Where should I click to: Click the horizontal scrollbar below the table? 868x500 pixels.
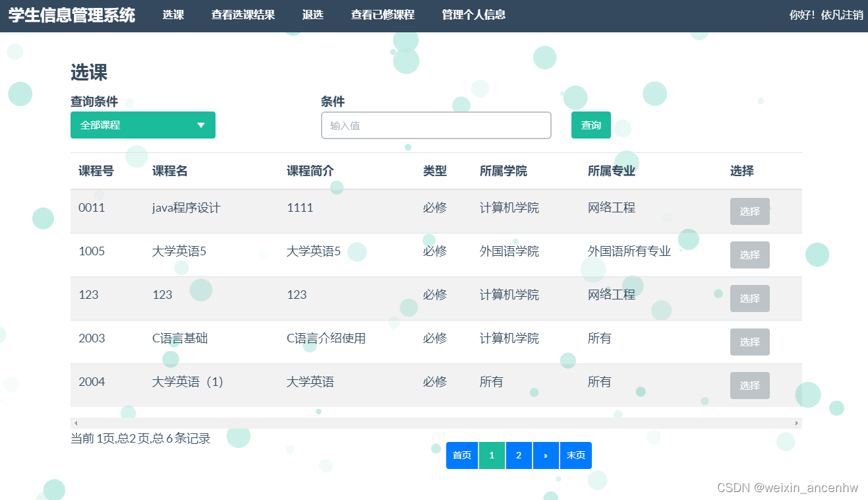[435, 422]
